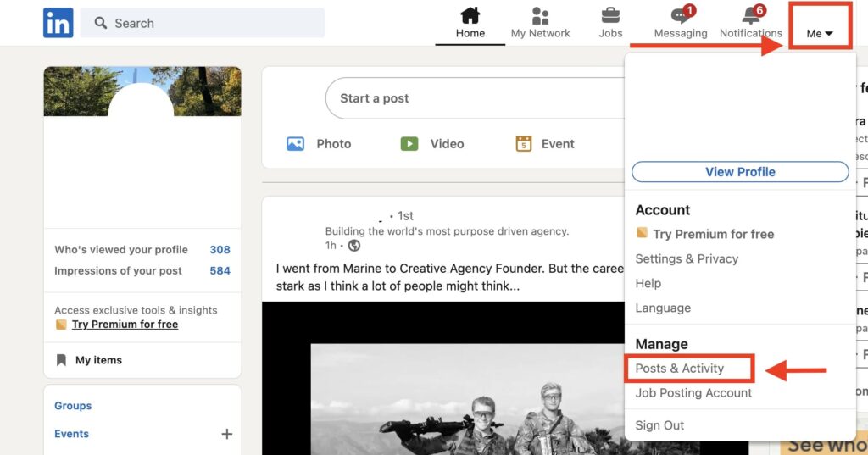Open the Notifications bell

point(750,16)
